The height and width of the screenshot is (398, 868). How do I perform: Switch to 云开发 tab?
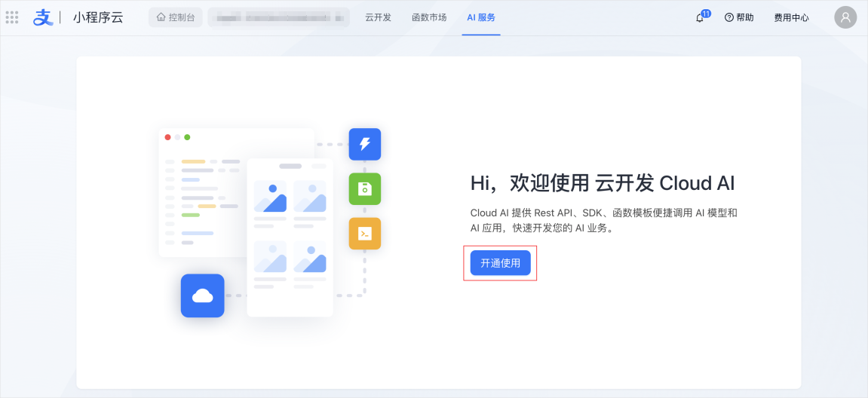(x=378, y=17)
